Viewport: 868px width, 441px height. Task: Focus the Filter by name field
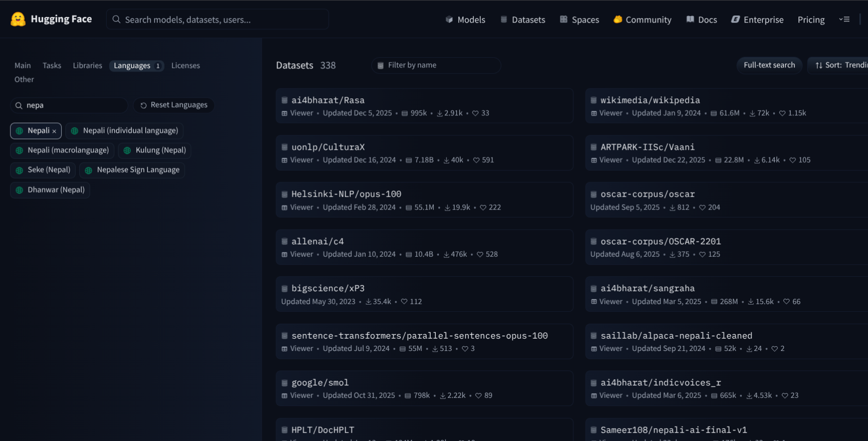[436, 65]
